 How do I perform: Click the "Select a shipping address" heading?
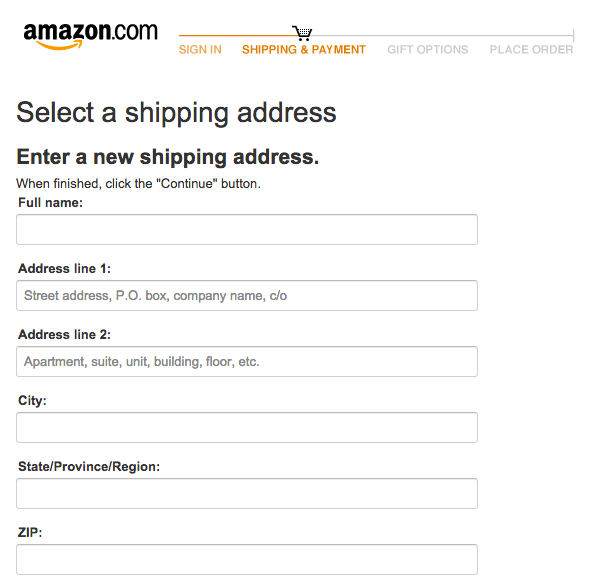[x=176, y=113]
